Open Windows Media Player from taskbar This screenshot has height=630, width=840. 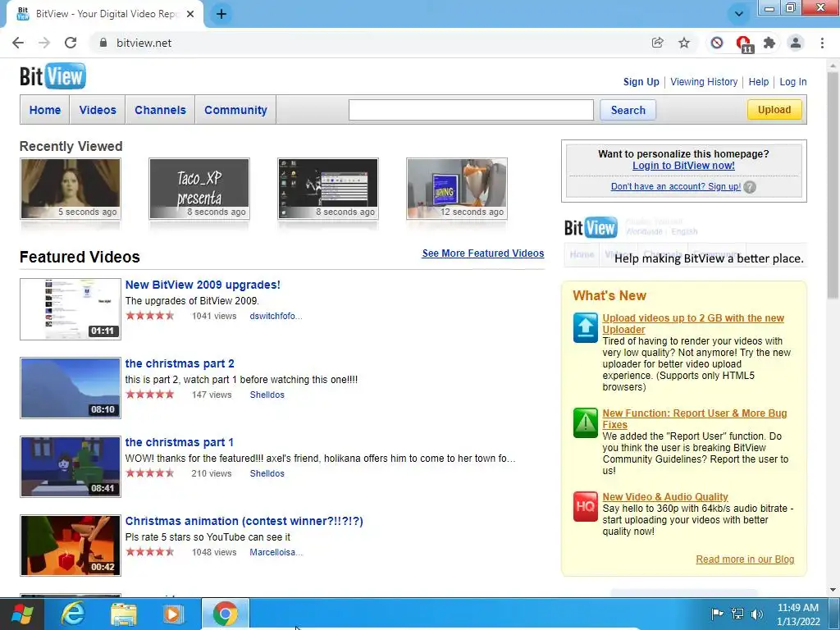coord(172,614)
